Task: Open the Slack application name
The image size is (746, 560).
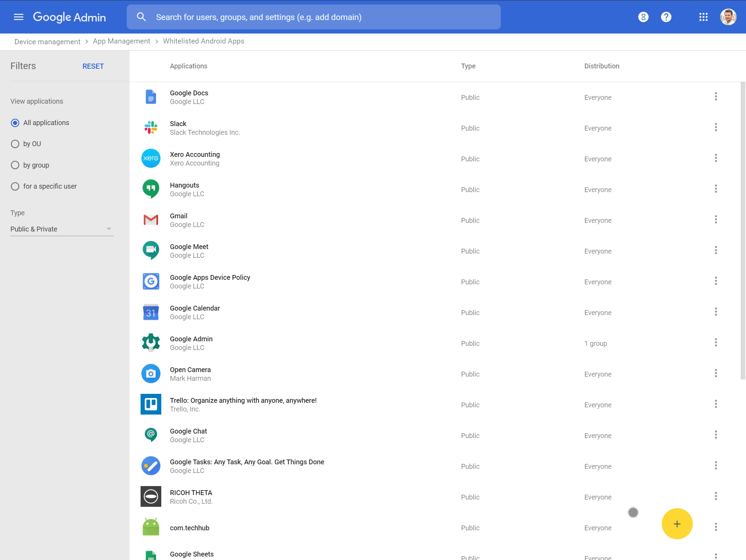Action: point(178,124)
